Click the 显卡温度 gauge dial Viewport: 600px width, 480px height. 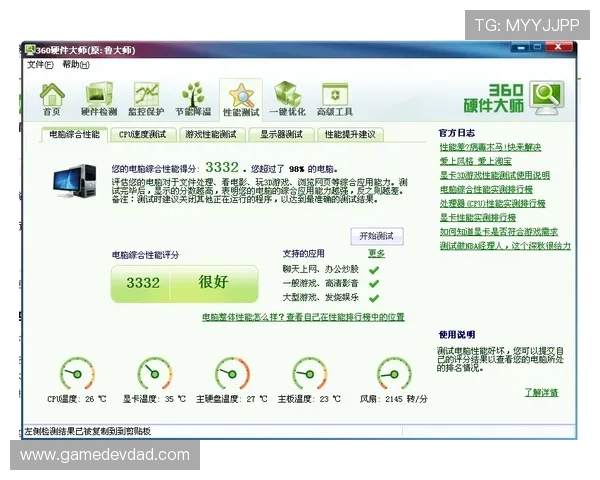point(155,374)
